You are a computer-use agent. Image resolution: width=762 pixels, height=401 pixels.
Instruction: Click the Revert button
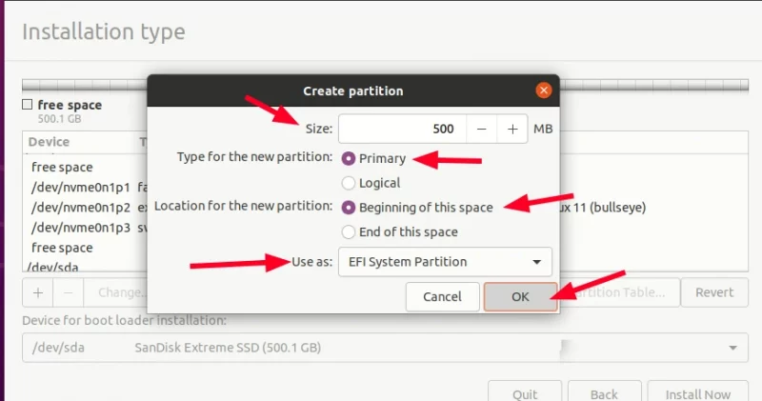(x=714, y=293)
